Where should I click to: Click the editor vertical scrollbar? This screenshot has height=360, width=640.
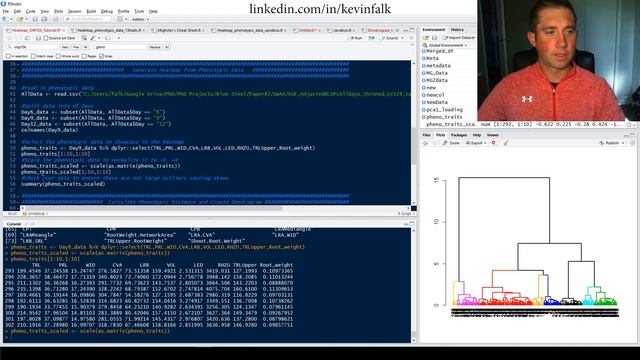pyautogui.click(x=413, y=147)
